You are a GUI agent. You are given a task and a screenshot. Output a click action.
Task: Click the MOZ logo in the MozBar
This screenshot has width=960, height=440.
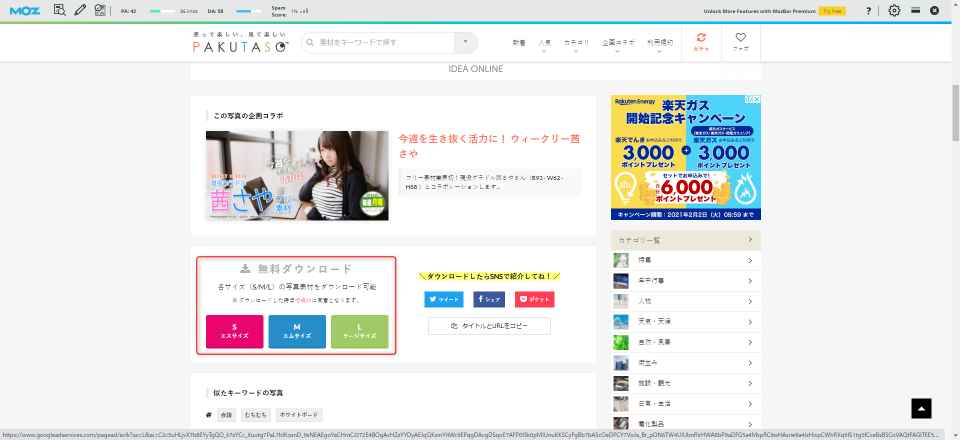click(x=25, y=10)
